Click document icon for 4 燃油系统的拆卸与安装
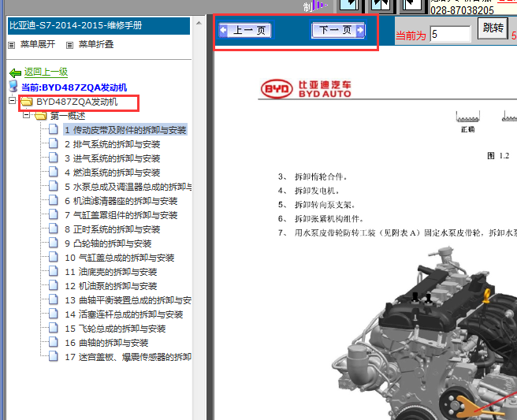The image size is (517, 420). click(54, 172)
